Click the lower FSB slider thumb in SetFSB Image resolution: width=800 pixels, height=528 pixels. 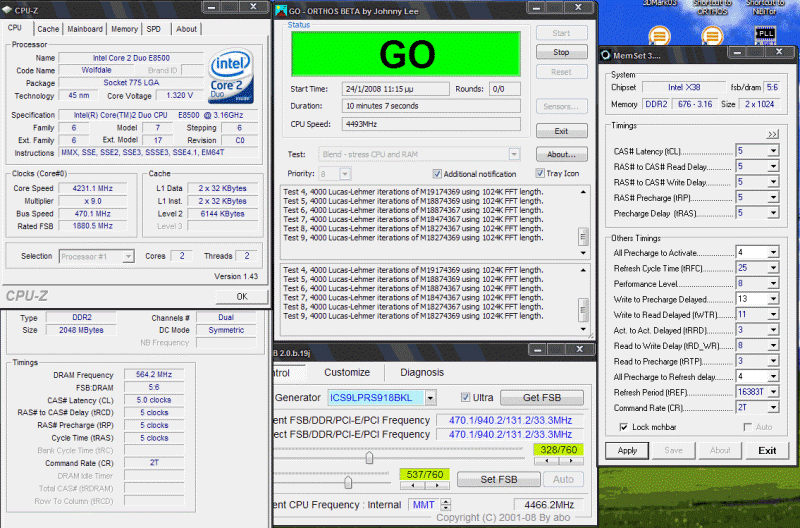[348, 482]
